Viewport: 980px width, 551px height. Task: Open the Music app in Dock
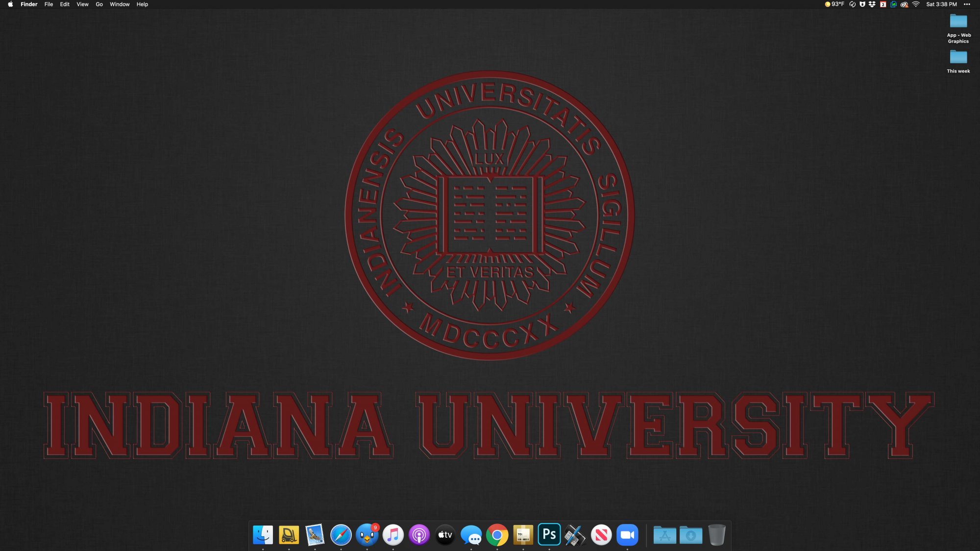[x=393, y=535]
